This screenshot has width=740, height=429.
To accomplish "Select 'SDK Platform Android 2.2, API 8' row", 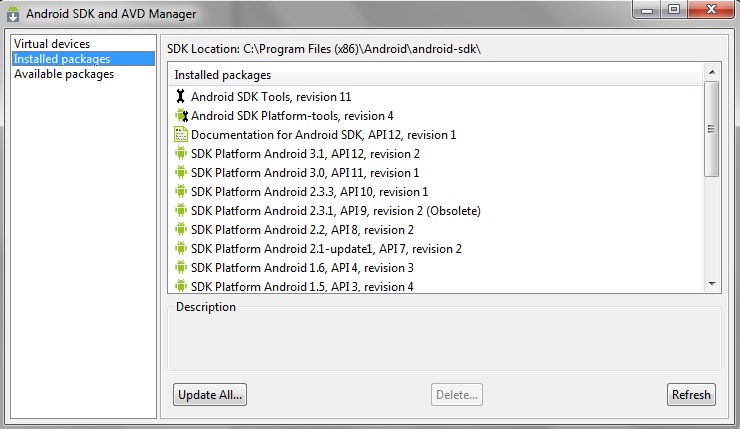I will (x=436, y=229).
